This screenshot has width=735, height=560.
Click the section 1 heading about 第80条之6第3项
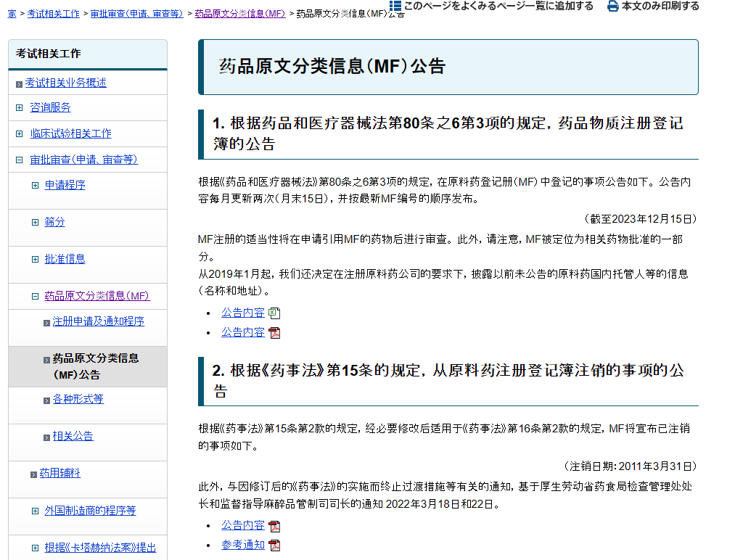(448, 134)
